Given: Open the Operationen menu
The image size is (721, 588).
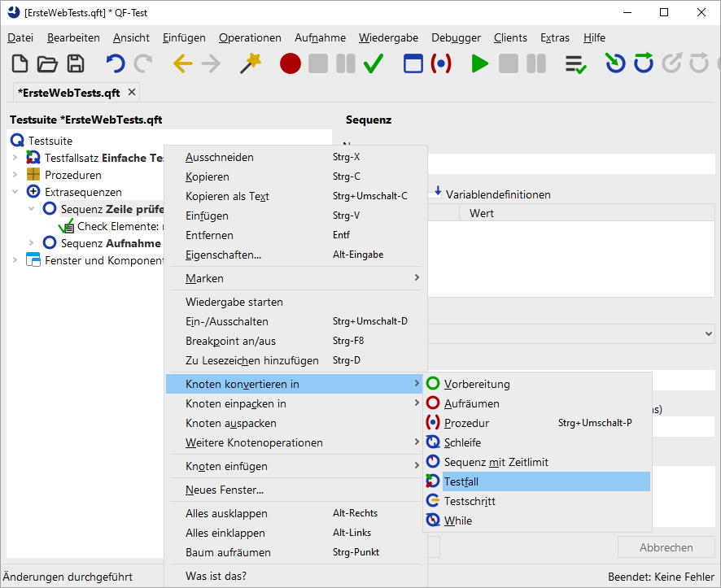Looking at the screenshot, I should 250,37.
